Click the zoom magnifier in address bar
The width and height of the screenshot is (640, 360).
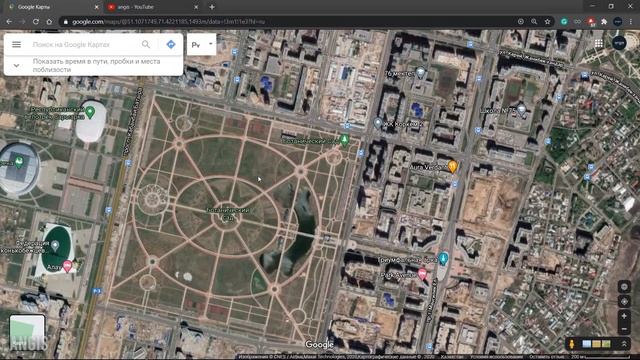tap(534, 22)
